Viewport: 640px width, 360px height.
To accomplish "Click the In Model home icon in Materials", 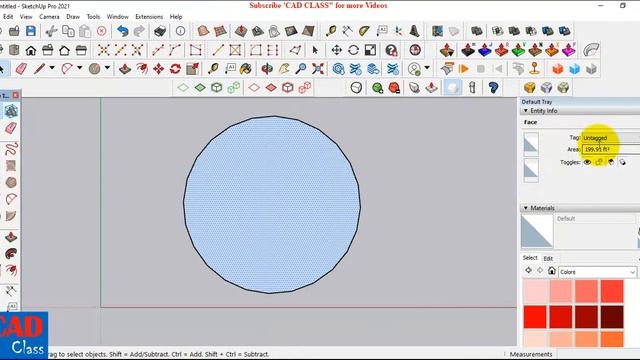I will click(552, 271).
